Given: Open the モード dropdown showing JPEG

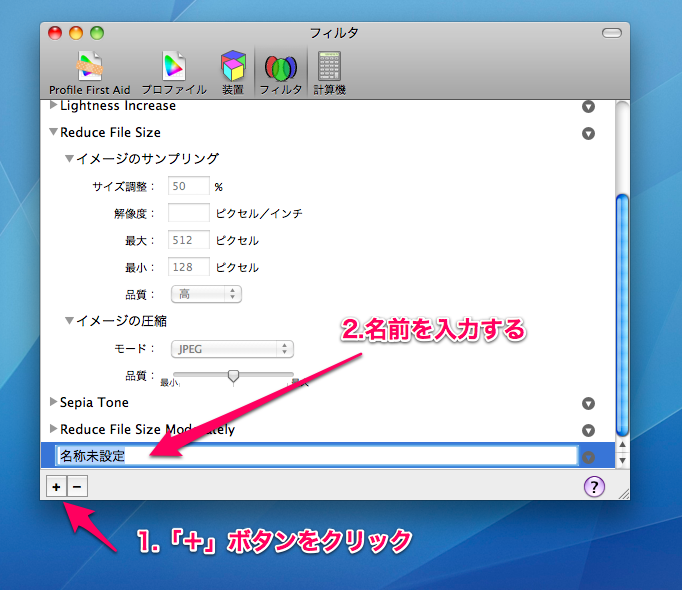Looking at the screenshot, I should point(232,349).
